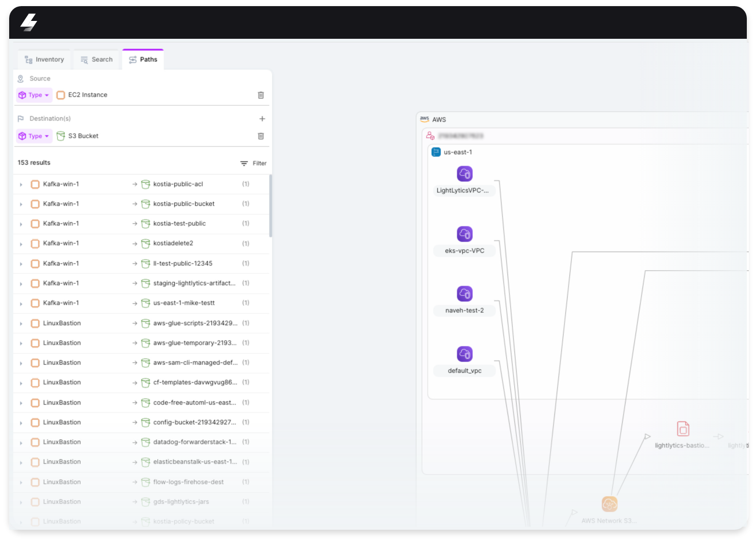
Task: Click the AWS account icon
Action: click(431, 136)
